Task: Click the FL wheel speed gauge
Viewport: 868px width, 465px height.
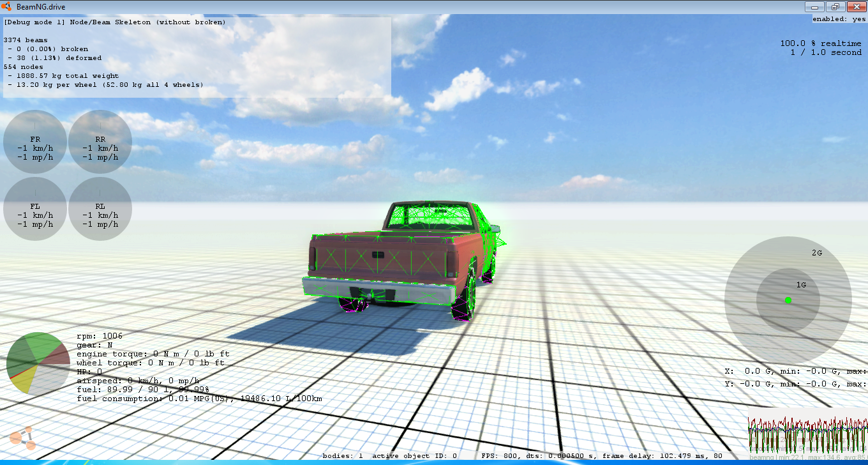Action: click(35, 209)
